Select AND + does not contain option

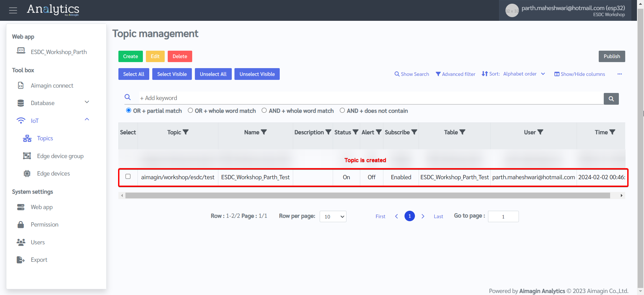[x=342, y=110]
